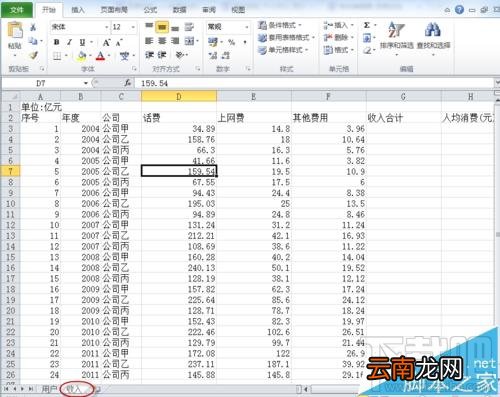
Task: Click the AutoSum sigma icon
Action: coord(367,25)
